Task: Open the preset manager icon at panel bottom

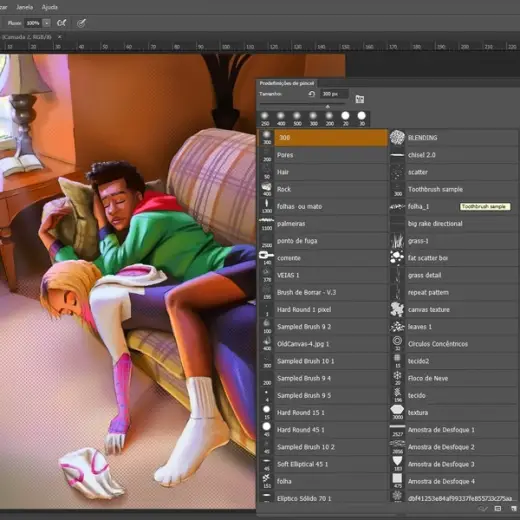Action: pos(498,508)
